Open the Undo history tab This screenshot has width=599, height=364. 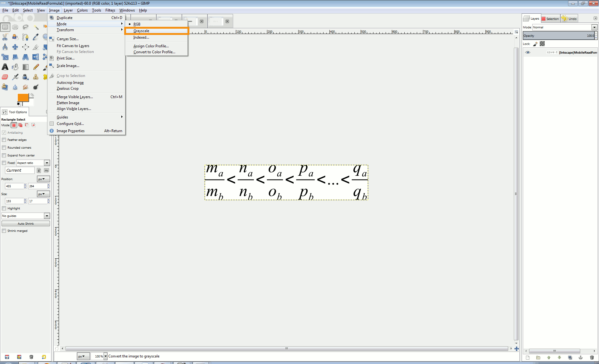[569, 19]
